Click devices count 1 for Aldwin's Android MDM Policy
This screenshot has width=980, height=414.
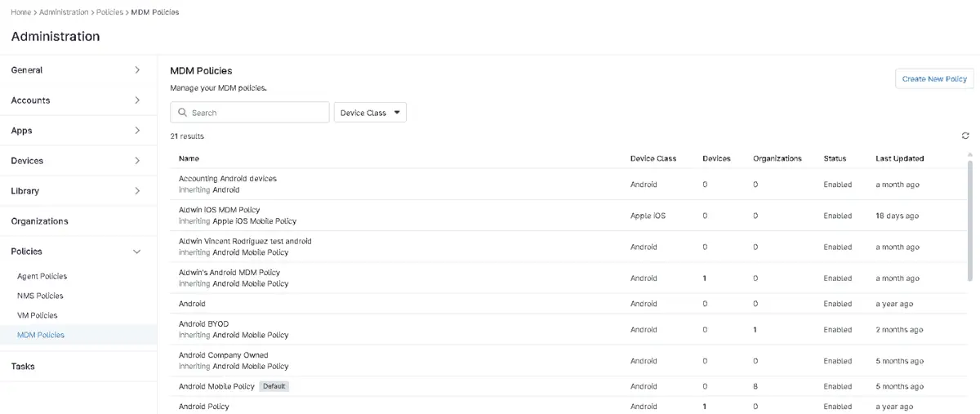(705, 278)
